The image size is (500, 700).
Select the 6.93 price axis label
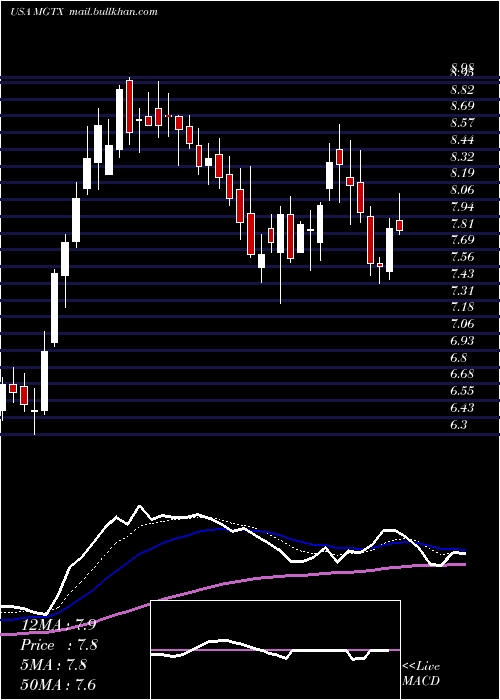(x=462, y=341)
